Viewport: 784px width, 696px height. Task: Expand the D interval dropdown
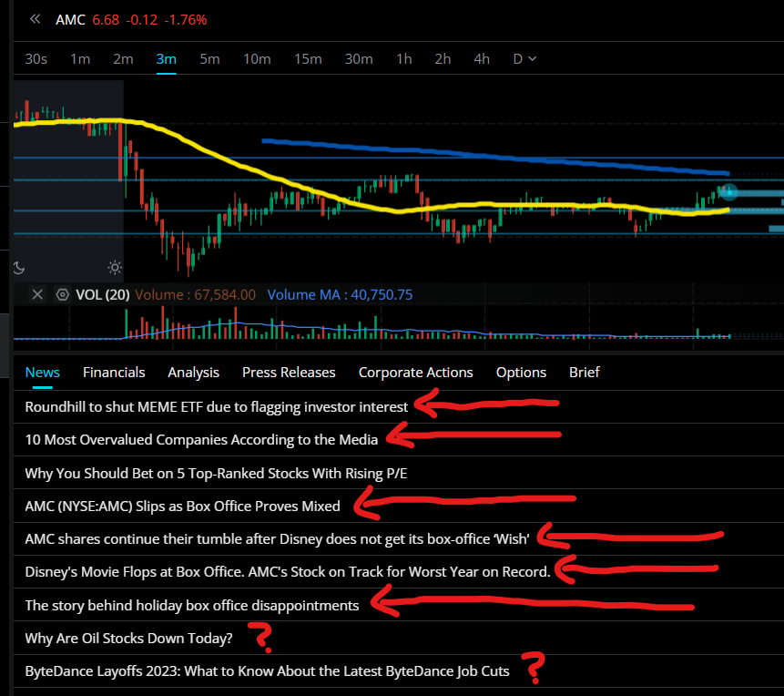pyautogui.click(x=524, y=59)
